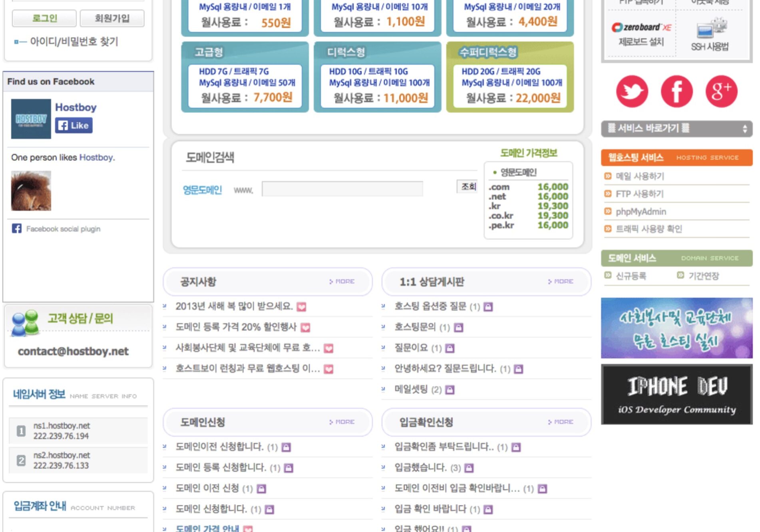Viewport: 760px width, 532px height.
Task: Expand MORE in 입금확인신청 section
Action: point(561,422)
